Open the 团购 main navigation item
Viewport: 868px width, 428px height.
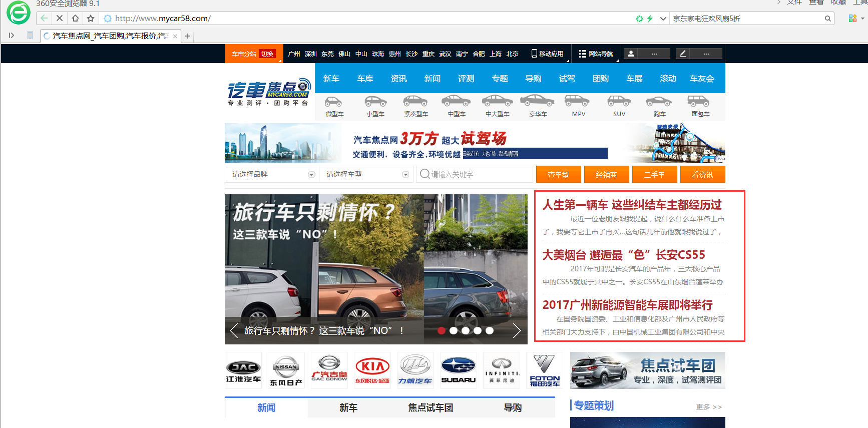601,79
